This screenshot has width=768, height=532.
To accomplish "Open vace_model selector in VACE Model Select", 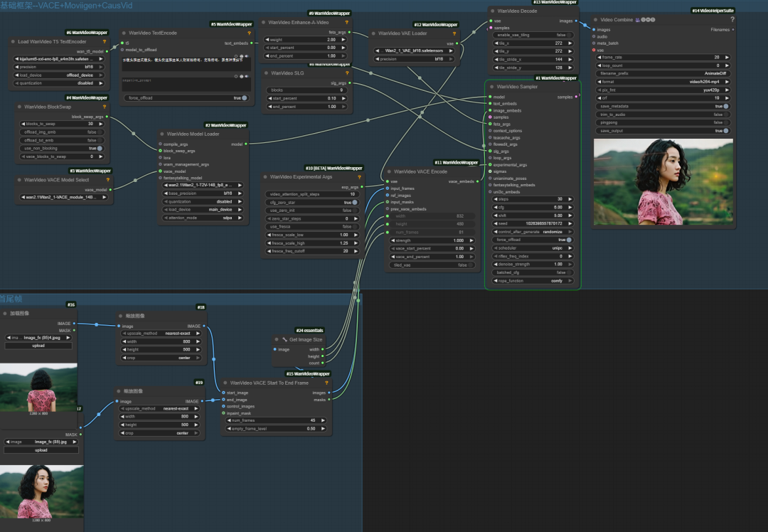I will tap(64, 197).
